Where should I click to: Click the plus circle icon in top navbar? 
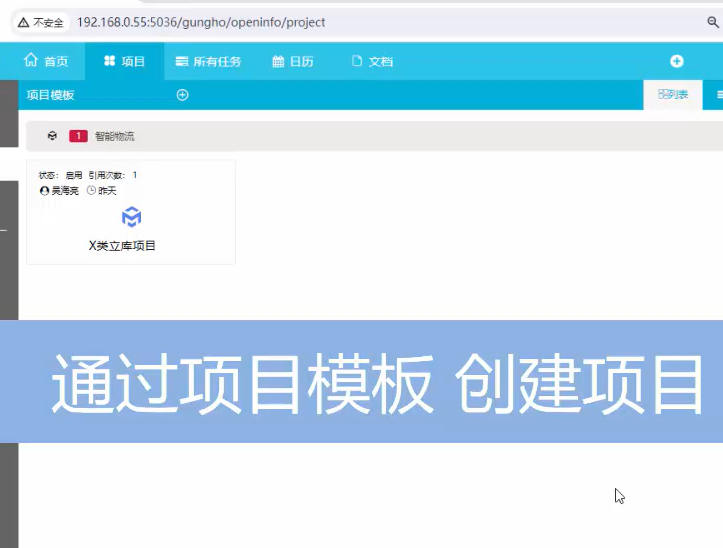point(676,61)
